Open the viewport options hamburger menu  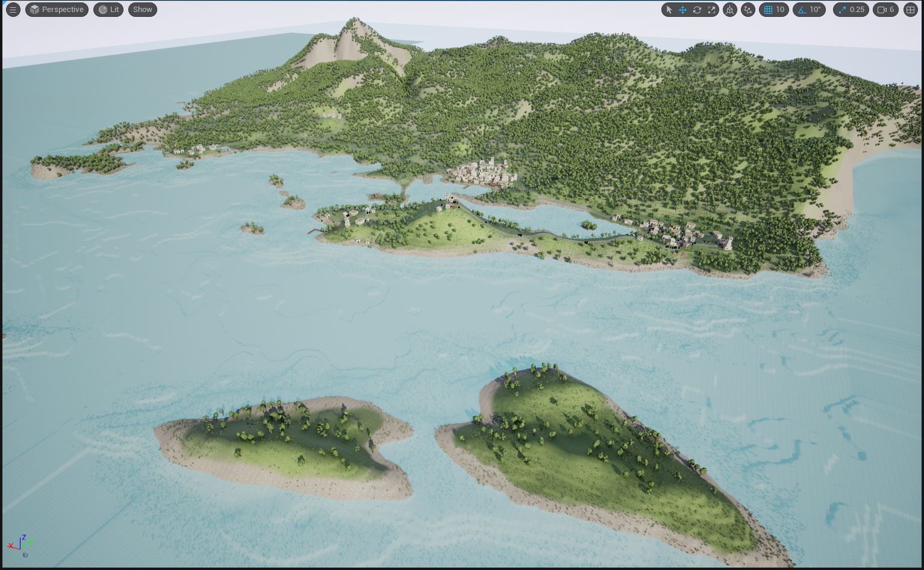[x=13, y=10]
